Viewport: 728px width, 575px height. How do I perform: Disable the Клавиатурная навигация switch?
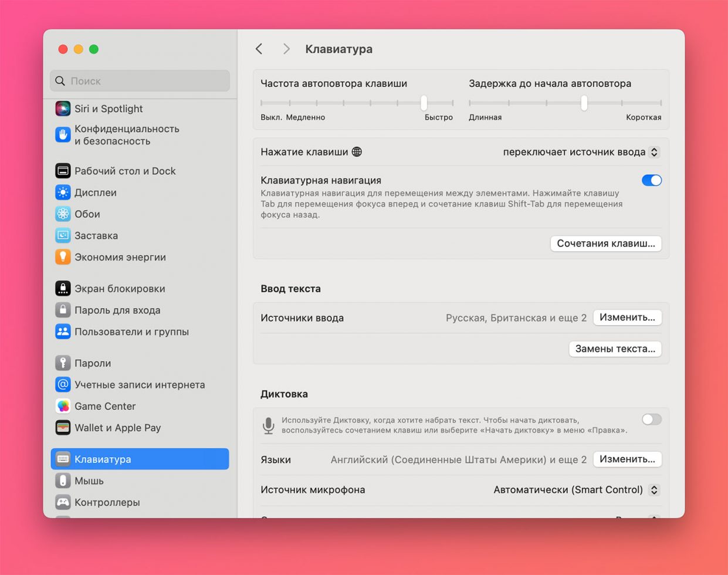652,180
